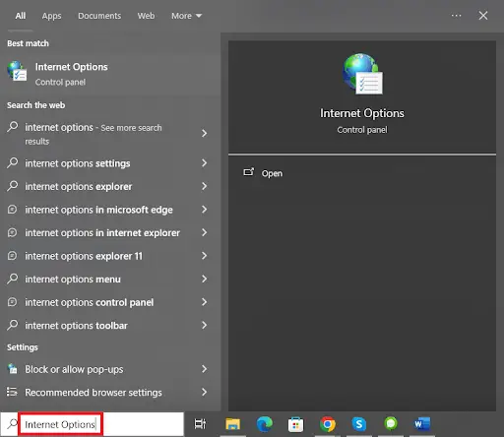The width and height of the screenshot is (504, 437).
Task: Switch to the Web tab
Action: (x=146, y=16)
